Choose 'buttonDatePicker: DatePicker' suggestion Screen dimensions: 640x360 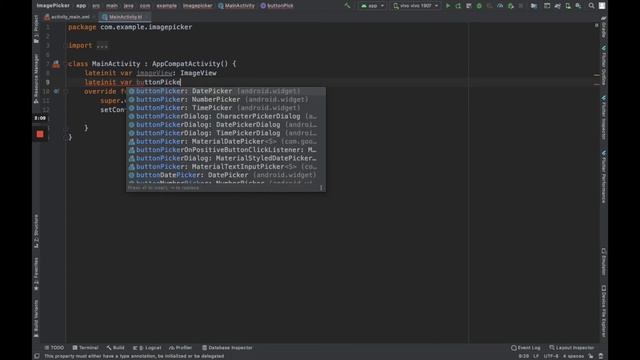click(226, 175)
